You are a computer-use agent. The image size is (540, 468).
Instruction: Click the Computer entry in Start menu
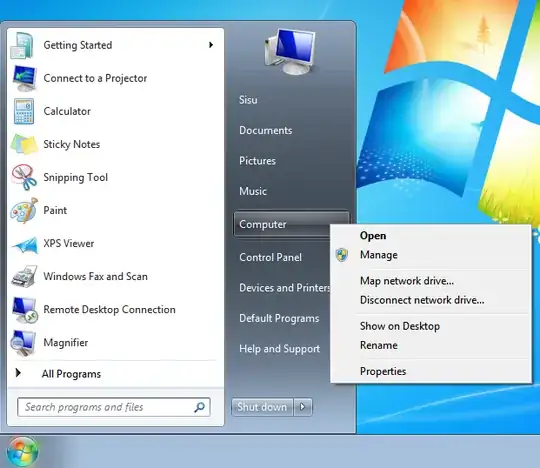[282, 224]
